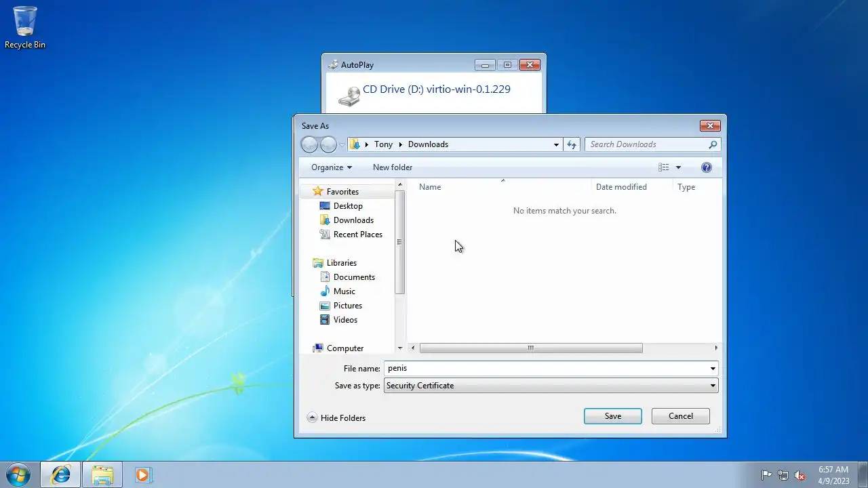Screen dimensions: 868x488
Task: Click the folder icon in the address bar
Action: coord(355,144)
